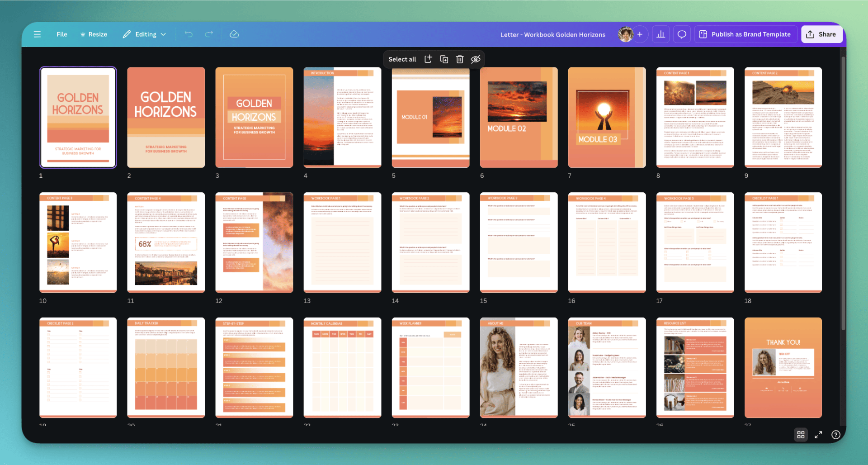868x465 pixels.
Task: Click the redo arrow
Action: pos(209,34)
